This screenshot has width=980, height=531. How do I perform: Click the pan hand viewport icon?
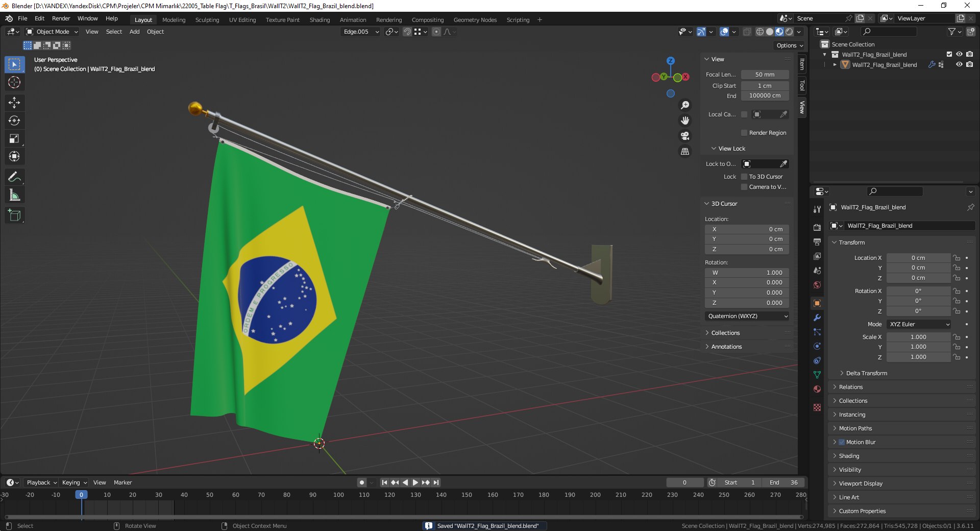(685, 120)
